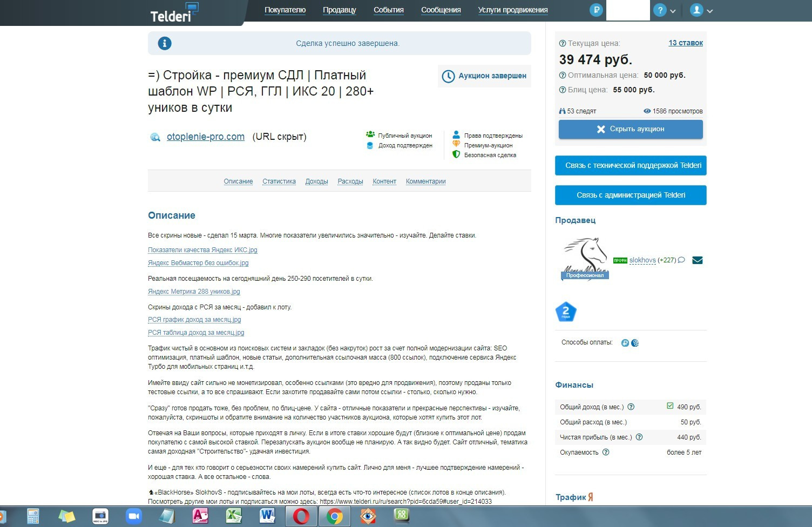Viewport: 812px width, 527px height.
Task: Click the Безопасная сделка shield icon
Action: point(456,154)
